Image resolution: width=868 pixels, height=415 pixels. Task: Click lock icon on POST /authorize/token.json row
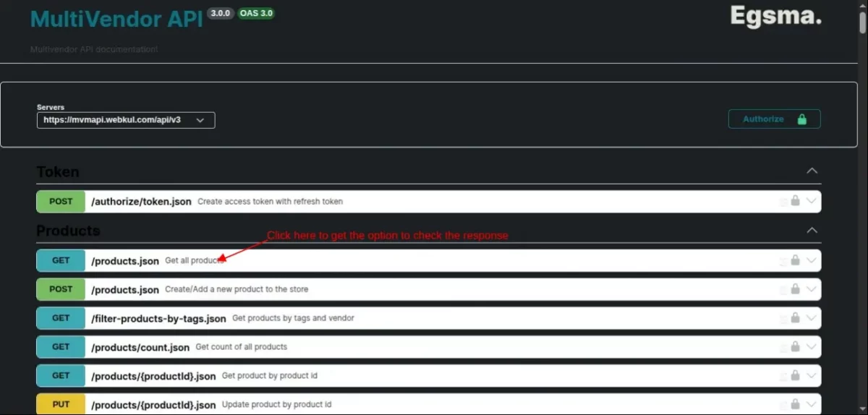click(795, 201)
